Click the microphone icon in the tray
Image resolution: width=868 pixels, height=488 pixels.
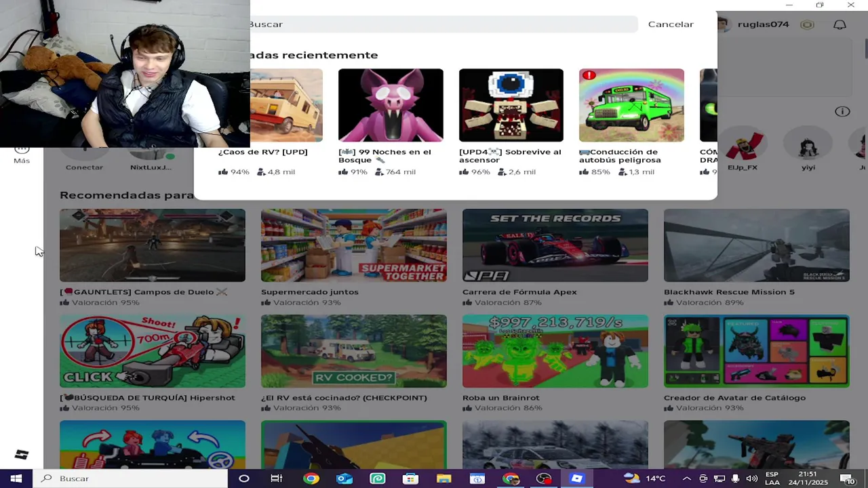pyautogui.click(x=735, y=479)
